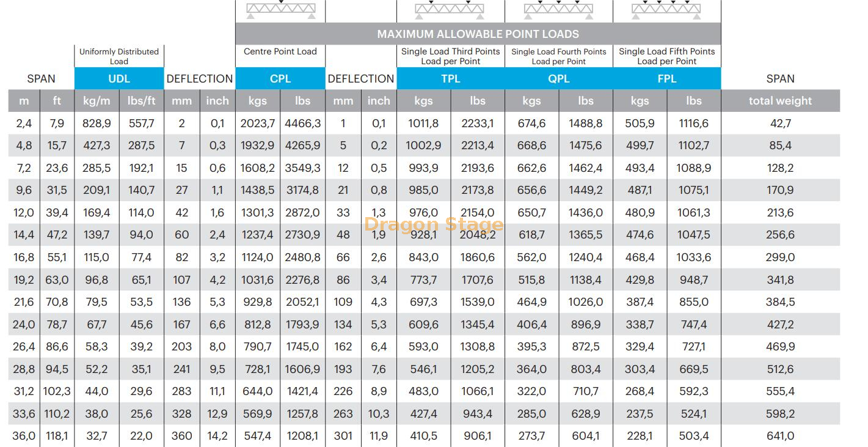This screenshot has width=868, height=447.
Task: Click the DEFLECTION header next to CPL
Action: click(361, 79)
